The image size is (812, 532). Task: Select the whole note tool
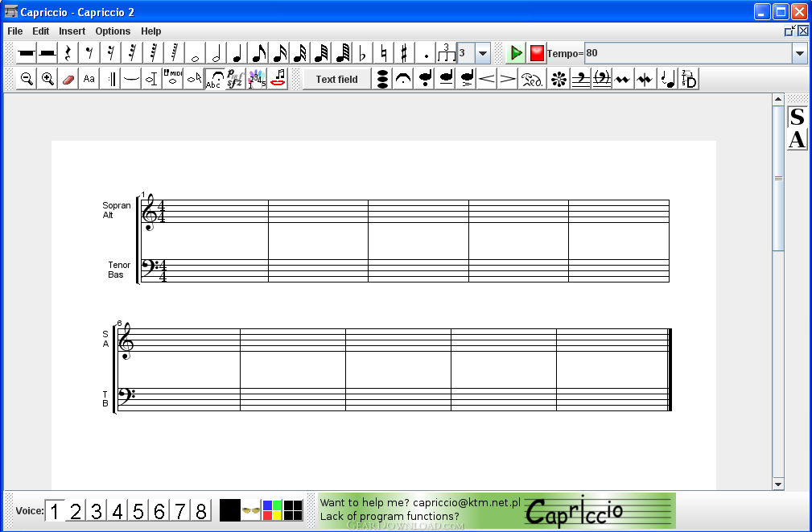point(196,53)
